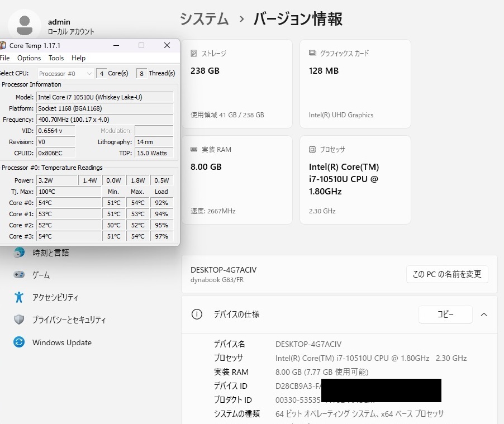Click the ゲーム controller icon

point(19,275)
